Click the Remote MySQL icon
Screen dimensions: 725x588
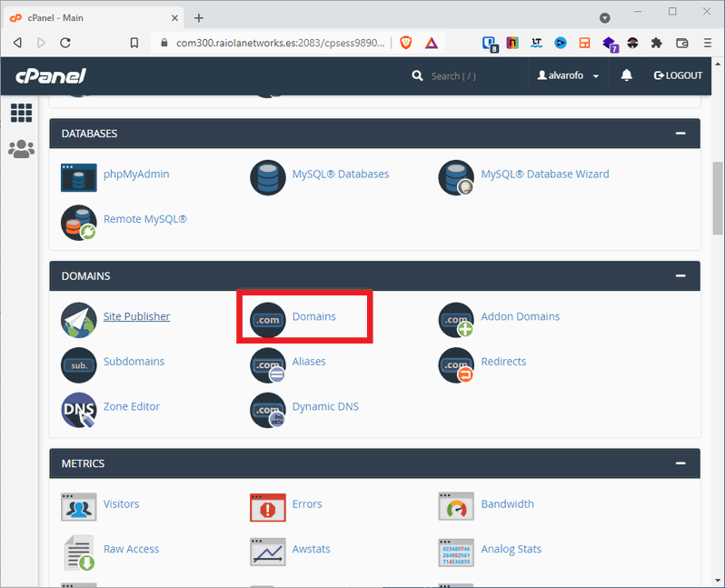[x=79, y=223]
